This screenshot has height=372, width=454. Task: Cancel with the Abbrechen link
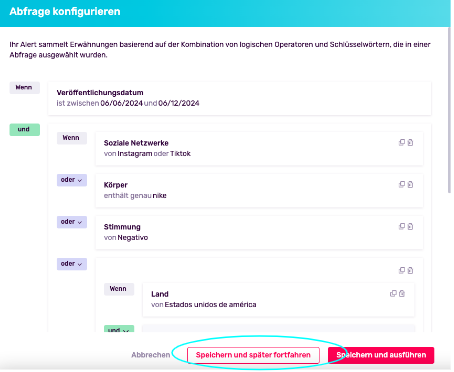[151, 355]
